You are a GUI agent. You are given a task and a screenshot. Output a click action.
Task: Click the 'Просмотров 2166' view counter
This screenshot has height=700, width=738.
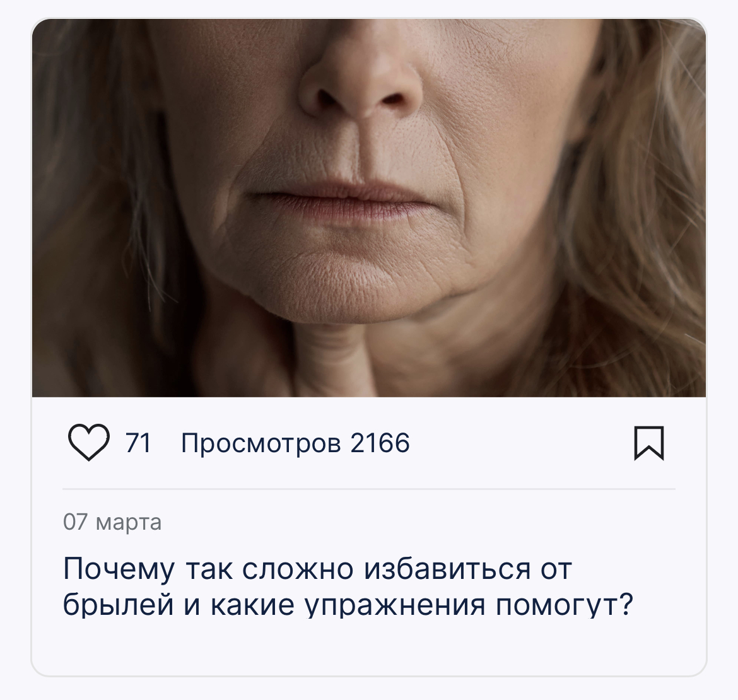point(296,443)
